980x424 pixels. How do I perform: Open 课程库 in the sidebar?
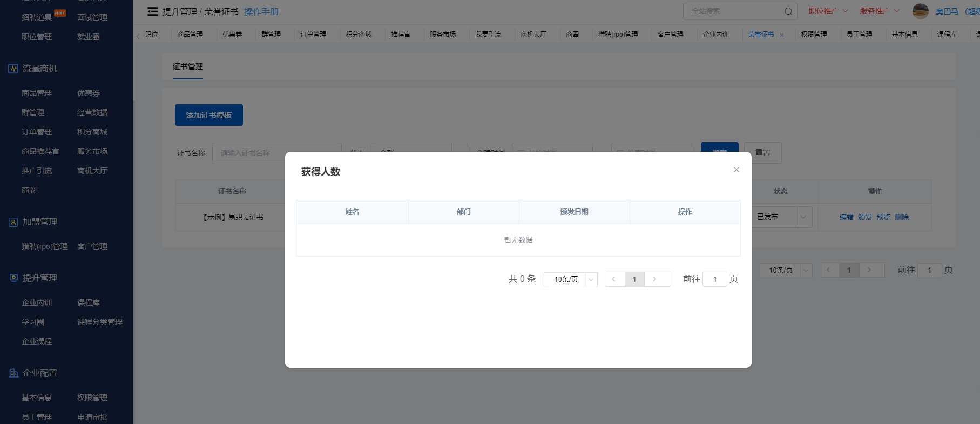[89, 302]
